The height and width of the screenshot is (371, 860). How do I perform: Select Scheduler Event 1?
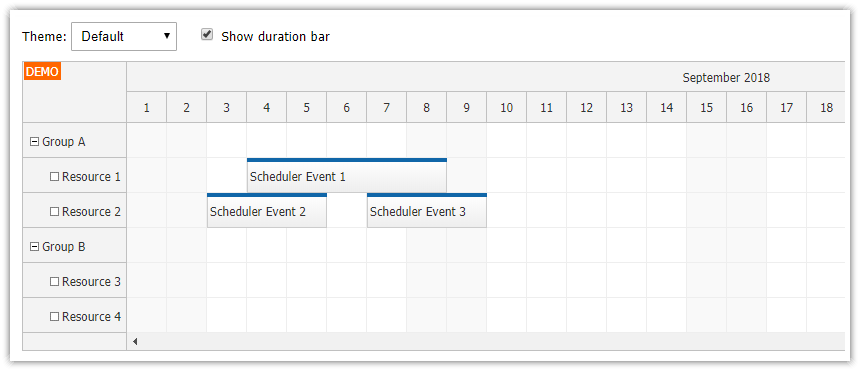click(347, 176)
